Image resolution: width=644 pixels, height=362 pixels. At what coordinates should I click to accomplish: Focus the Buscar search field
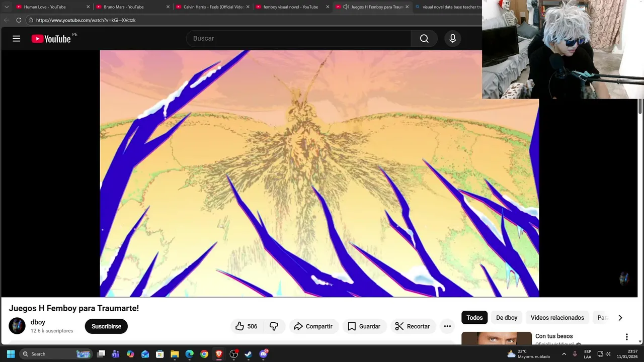click(299, 39)
